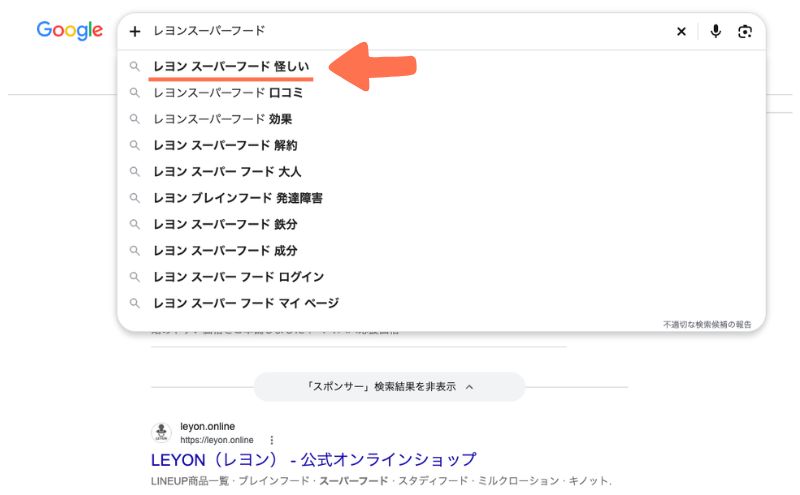This screenshot has width=800, height=495.
Task: Click magnifier icon beside マイ ページ suggestion
Action: point(134,303)
